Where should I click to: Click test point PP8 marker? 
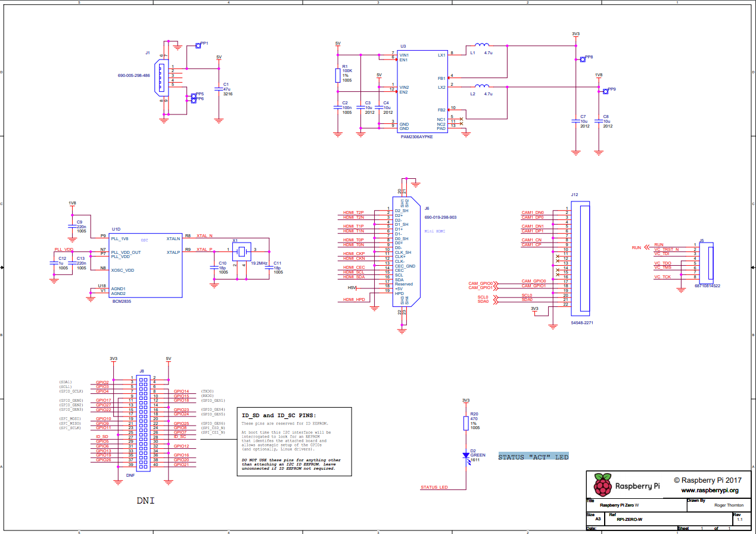point(582,59)
